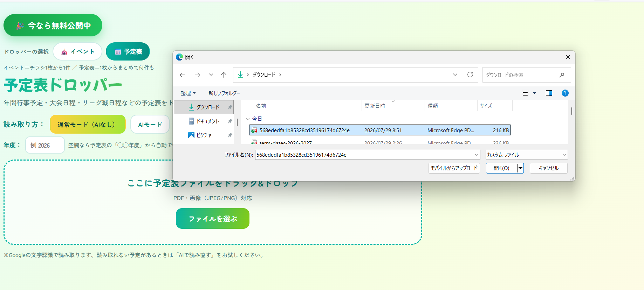Click the 216 KB size cell
The height and width of the screenshot is (290, 644).
(x=501, y=130)
